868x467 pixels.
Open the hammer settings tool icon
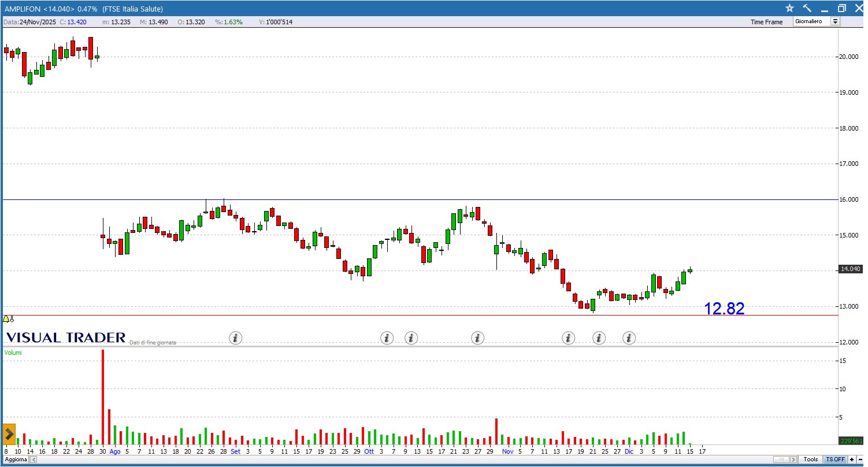(x=807, y=8)
